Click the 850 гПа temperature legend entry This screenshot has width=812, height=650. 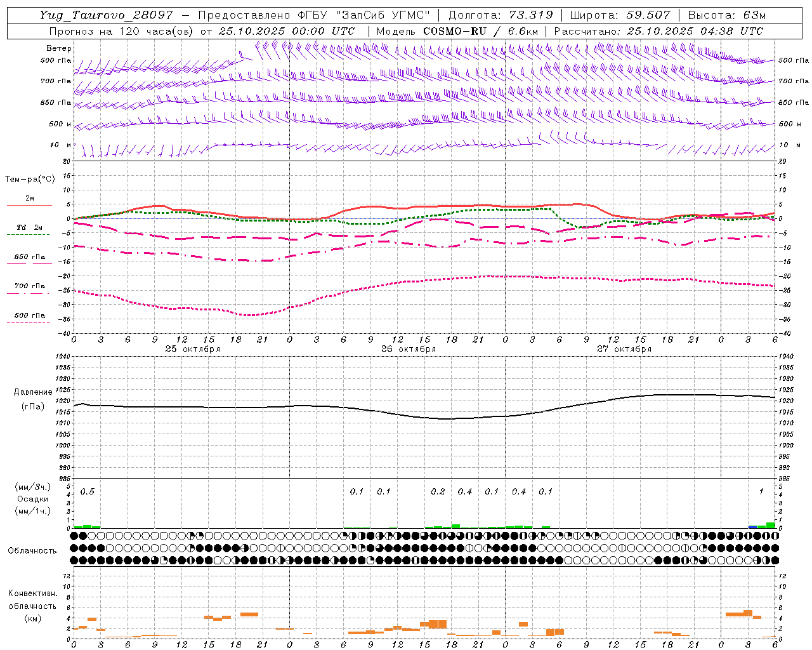tap(30, 257)
